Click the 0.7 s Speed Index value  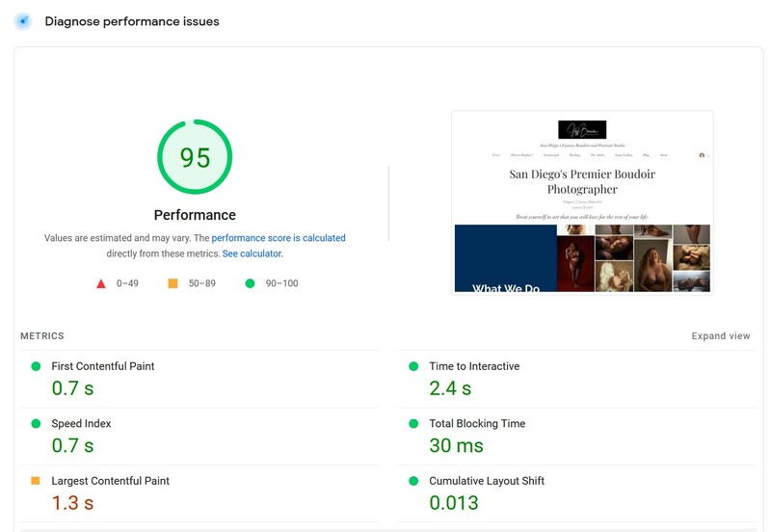coord(72,445)
